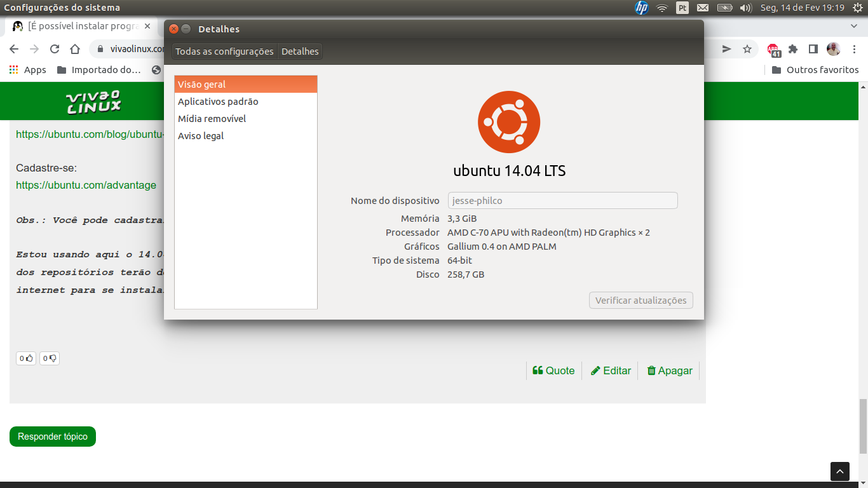Quote this forum post
Image resolution: width=868 pixels, height=488 pixels.
point(553,370)
